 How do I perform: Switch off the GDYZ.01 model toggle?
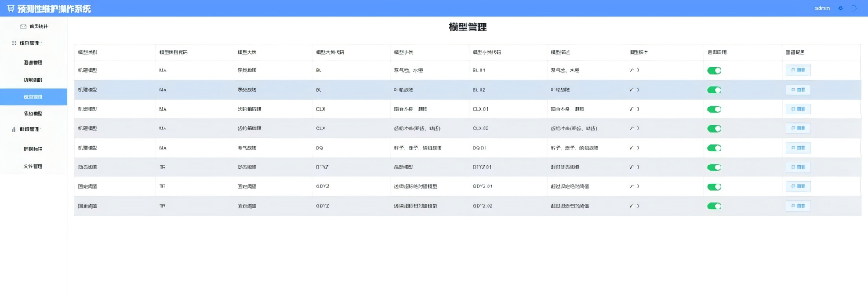pos(714,187)
